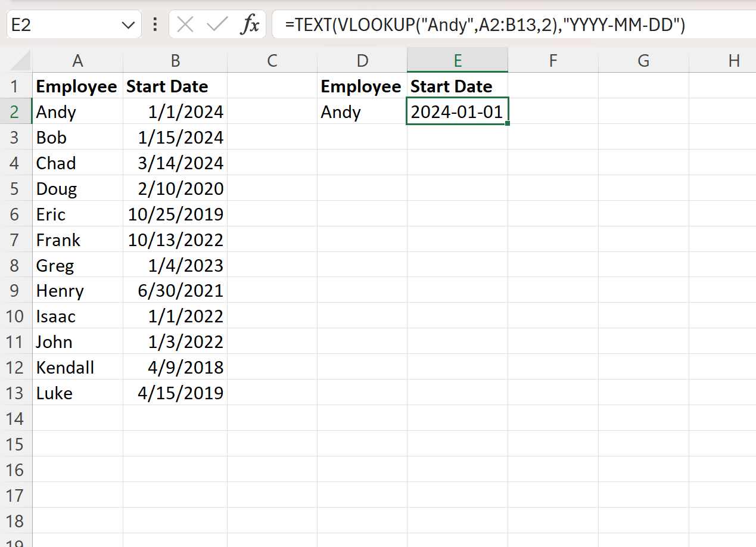
Task: Click the date 4/9/2018
Action: coord(175,368)
